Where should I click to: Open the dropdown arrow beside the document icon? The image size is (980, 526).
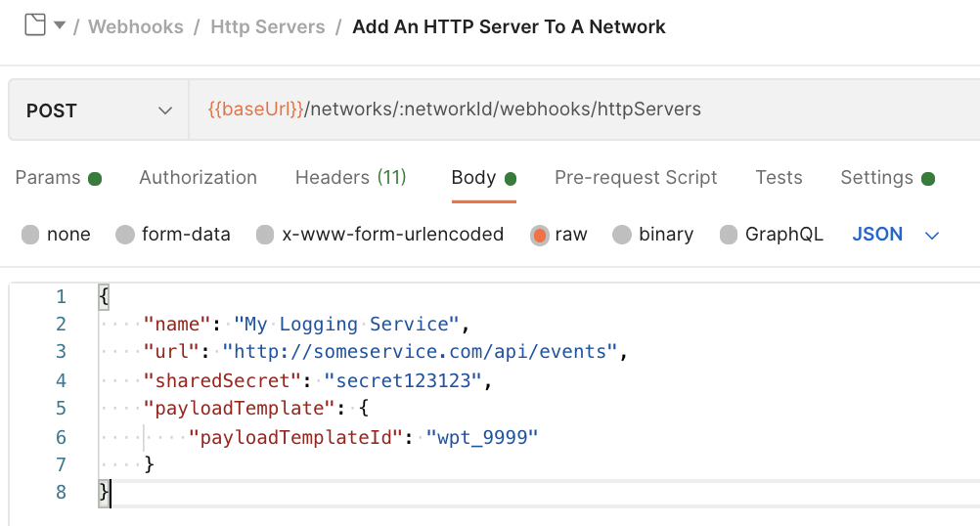[x=60, y=25]
